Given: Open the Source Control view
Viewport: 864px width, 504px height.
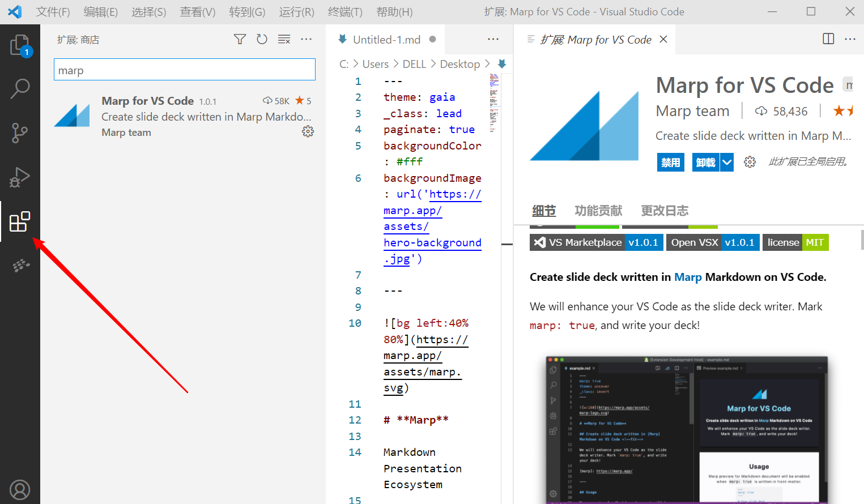Looking at the screenshot, I should pyautogui.click(x=20, y=133).
